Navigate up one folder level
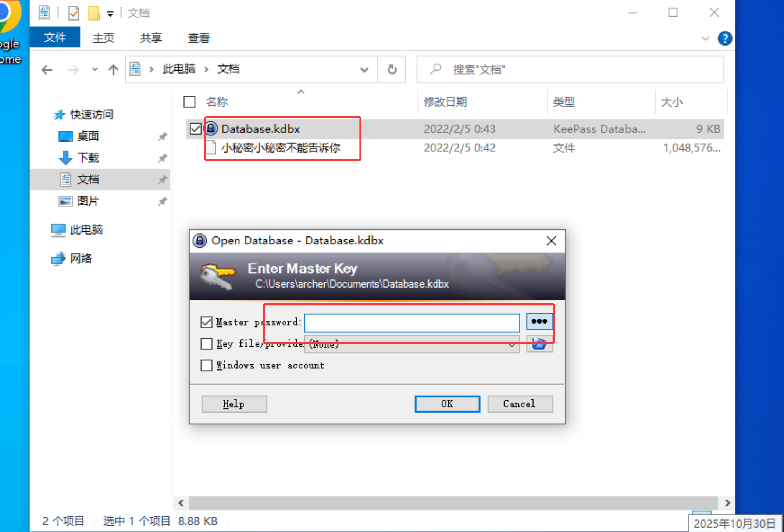This screenshot has width=784, height=532. (113, 69)
